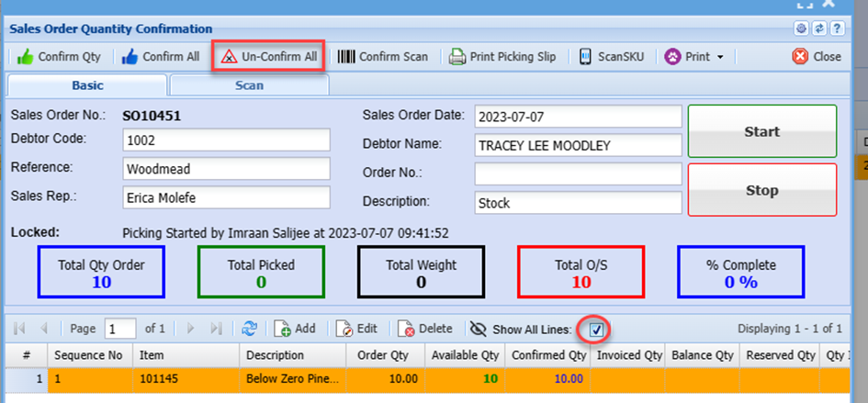This screenshot has height=403, width=868.
Task: Go to previous page of grid
Action: (x=44, y=329)
